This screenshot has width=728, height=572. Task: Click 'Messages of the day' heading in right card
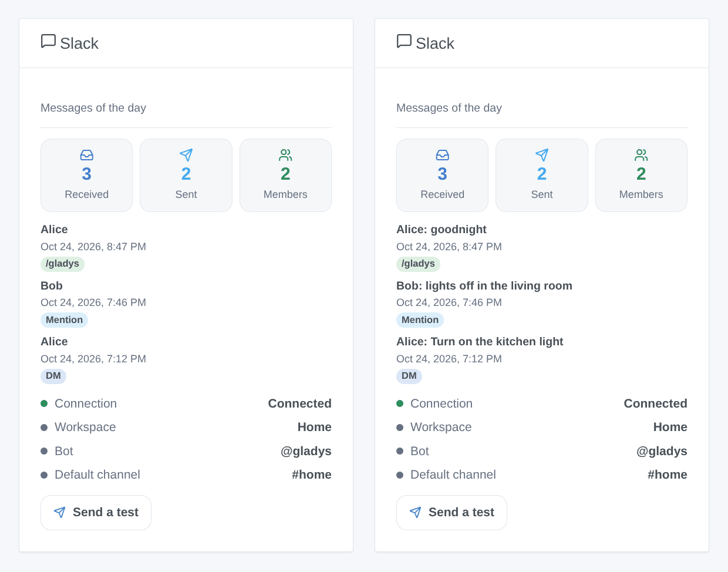point(449,108)
